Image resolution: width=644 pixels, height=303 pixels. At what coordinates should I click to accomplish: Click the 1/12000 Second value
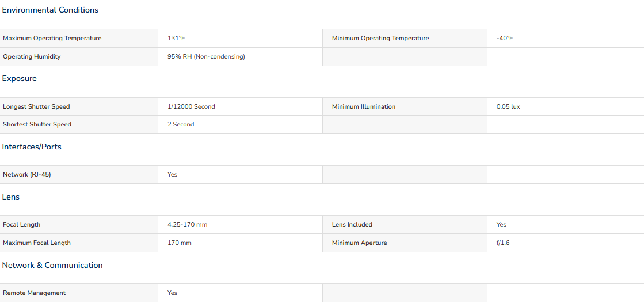(x=192, y=107)
